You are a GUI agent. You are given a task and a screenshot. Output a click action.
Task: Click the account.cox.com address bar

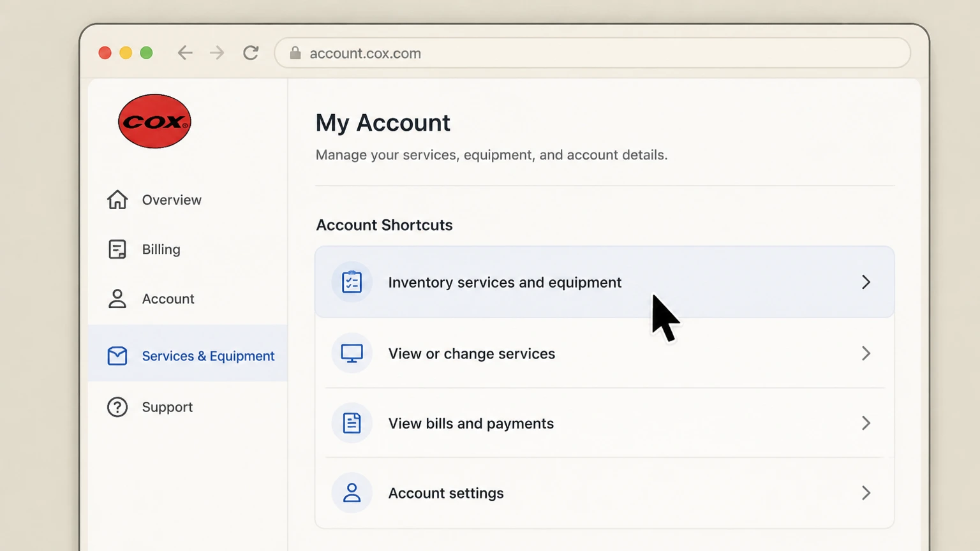(592, 53)
